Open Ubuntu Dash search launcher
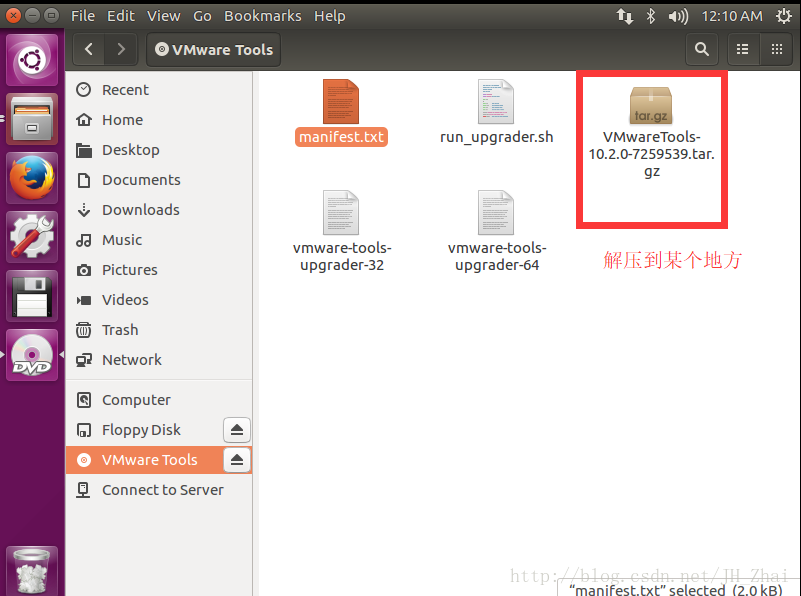 (x=32, y=60)
